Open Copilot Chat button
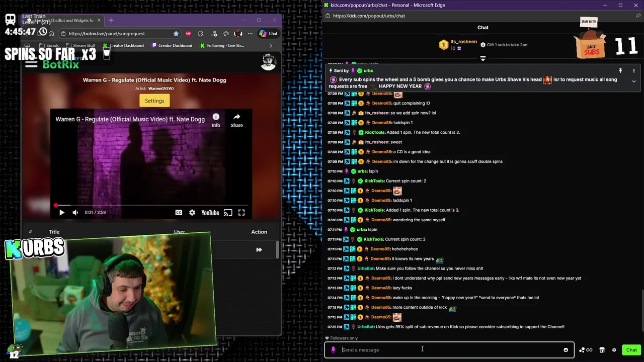This screenshot has height=362, width=644. 268,34
